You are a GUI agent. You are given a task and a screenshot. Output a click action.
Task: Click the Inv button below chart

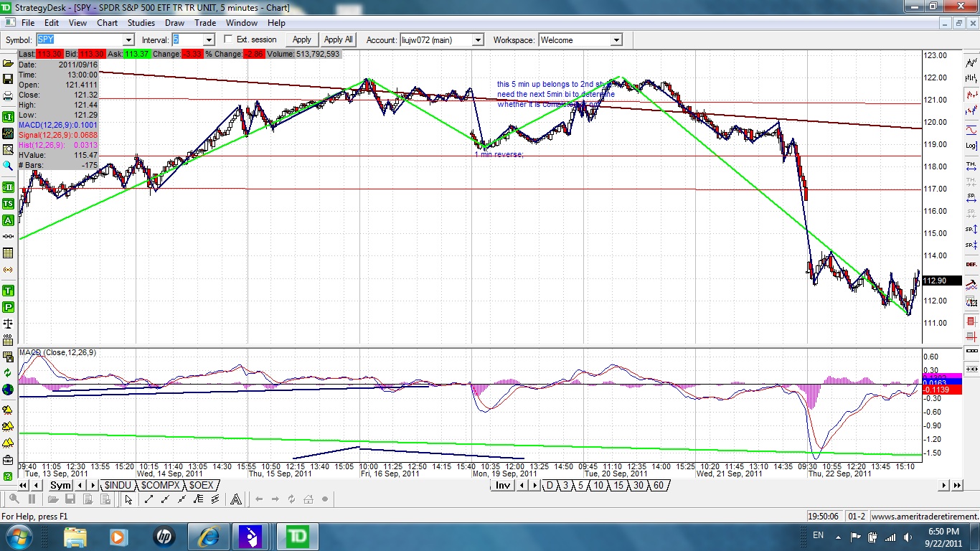coord(503,486)
